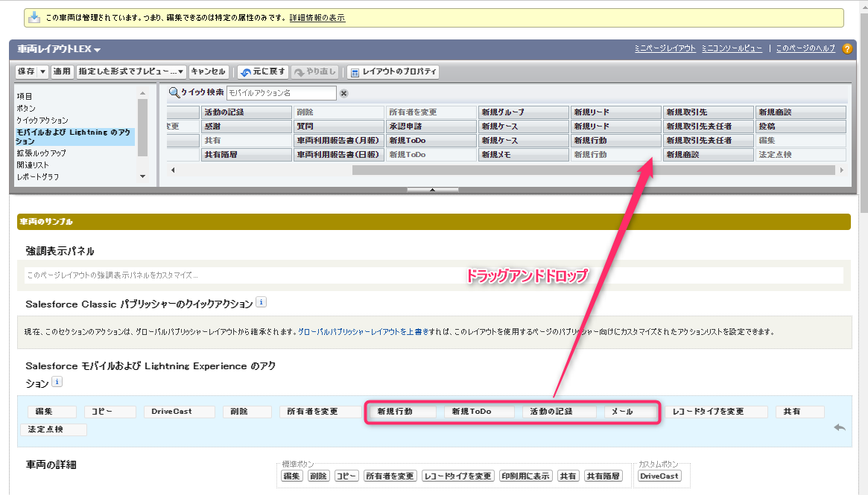
Task: Click up arrow of category list scrollbar
Action: (x=142, y=94)
